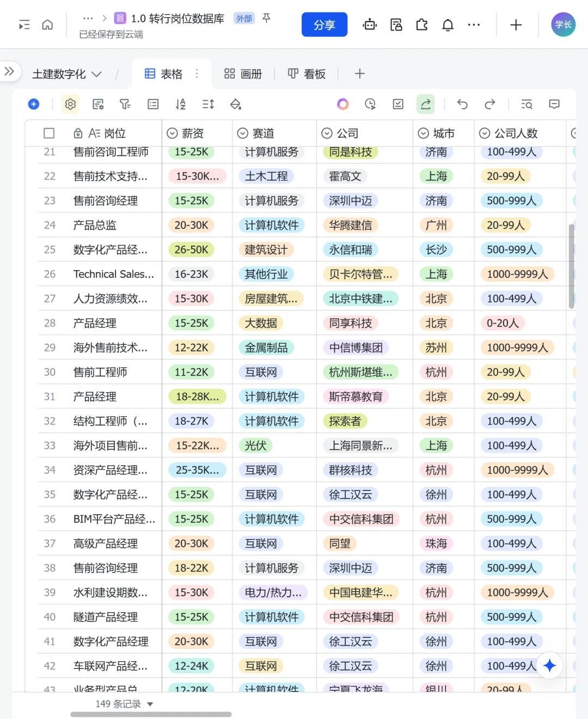
Task: Open the plugins puzzle icon
Action: (x=422, y=24)
